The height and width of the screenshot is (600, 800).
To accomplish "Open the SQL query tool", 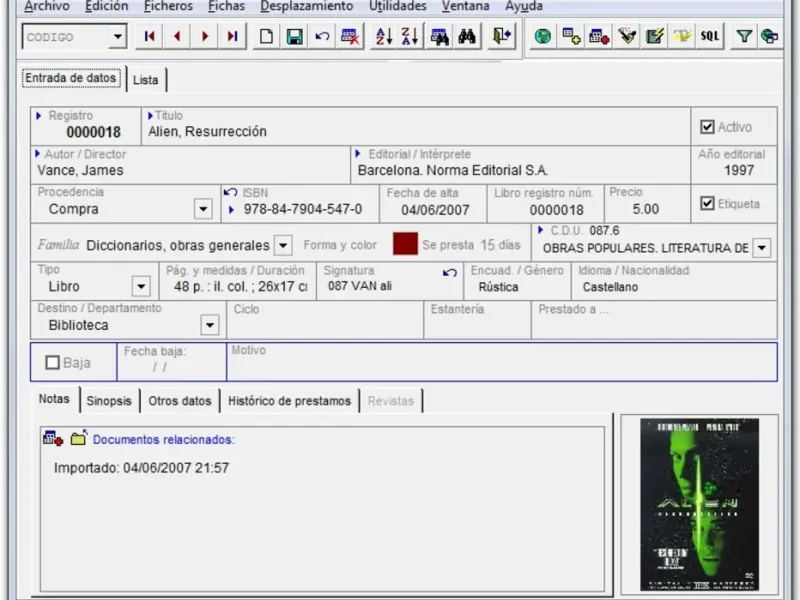I will 710,36.
